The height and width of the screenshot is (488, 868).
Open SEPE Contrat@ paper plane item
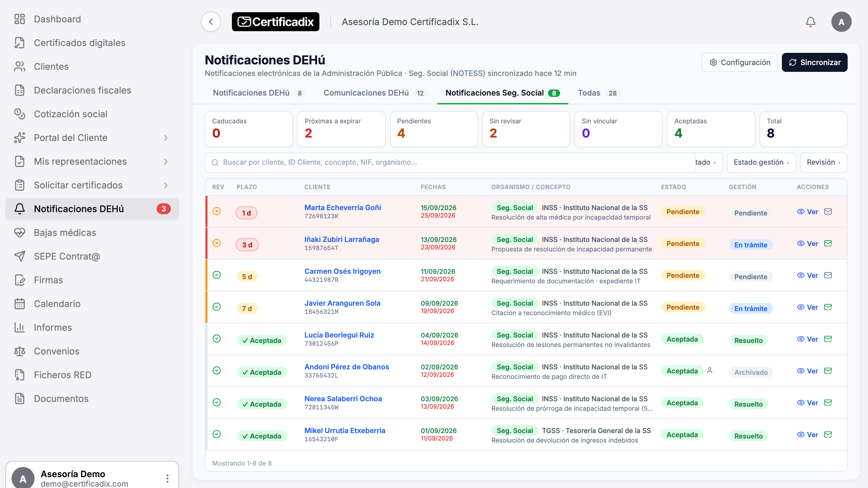[92, 256]
